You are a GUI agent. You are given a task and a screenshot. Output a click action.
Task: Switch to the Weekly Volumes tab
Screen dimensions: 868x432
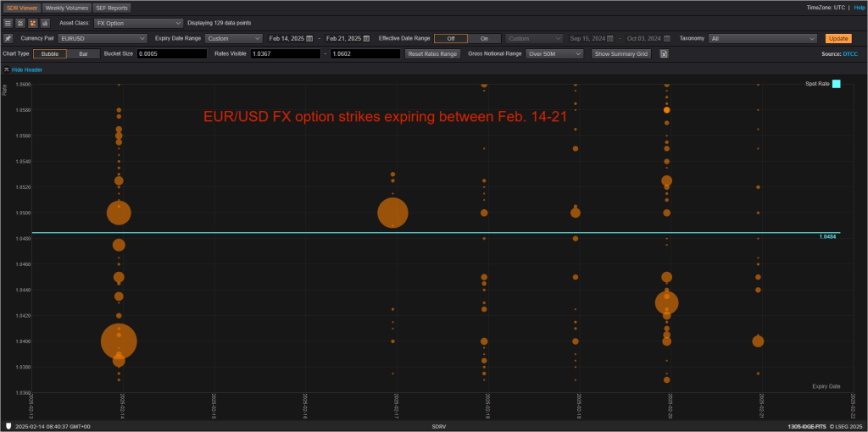coord(65,8)
